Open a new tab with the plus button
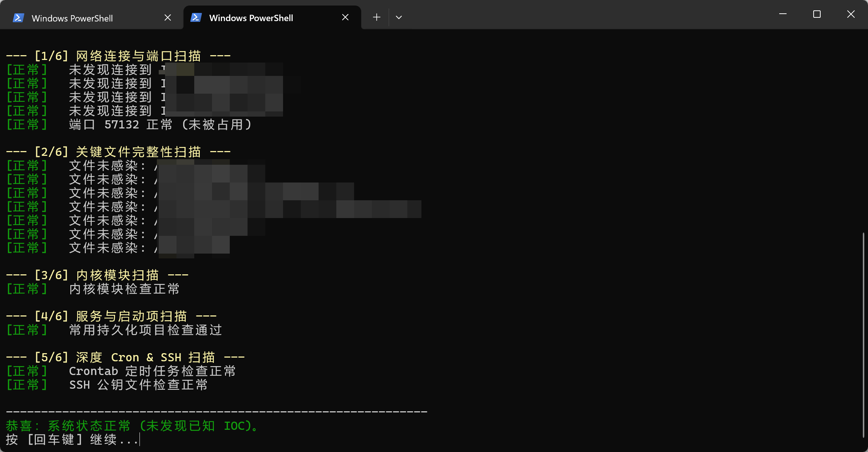Viewport: 868px width, 452px height. 377,17
